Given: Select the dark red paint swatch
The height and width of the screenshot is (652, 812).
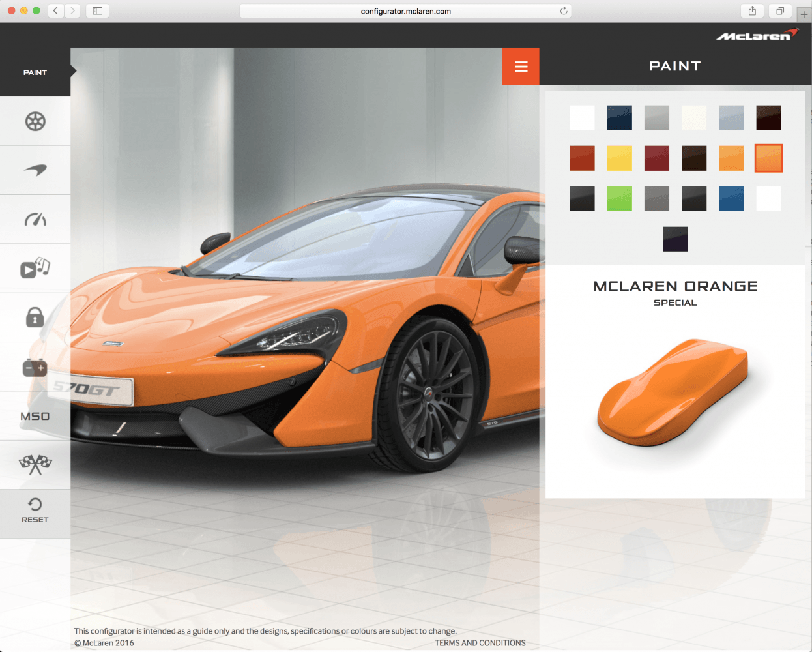Looking at the screenshot, I should (657, 158).
